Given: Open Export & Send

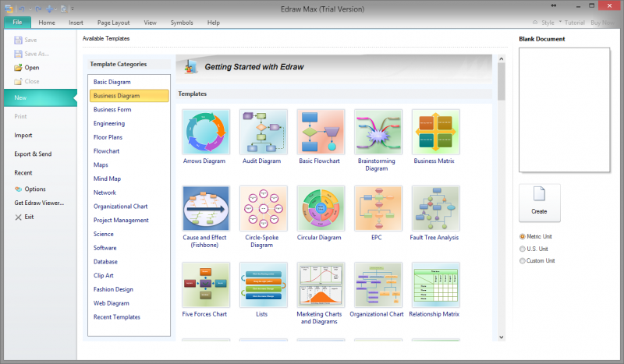Looking at the screenshot, I should coord(33,154).
